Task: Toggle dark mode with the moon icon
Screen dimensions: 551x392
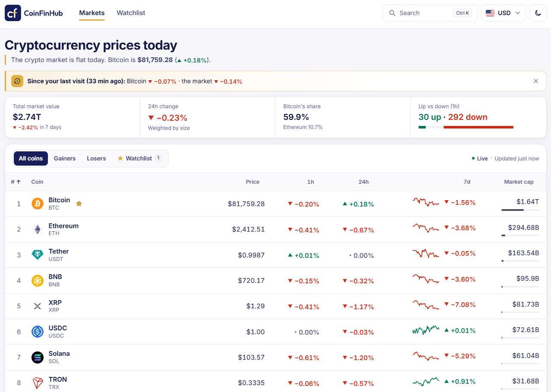Action: click(x=538, y=13)
